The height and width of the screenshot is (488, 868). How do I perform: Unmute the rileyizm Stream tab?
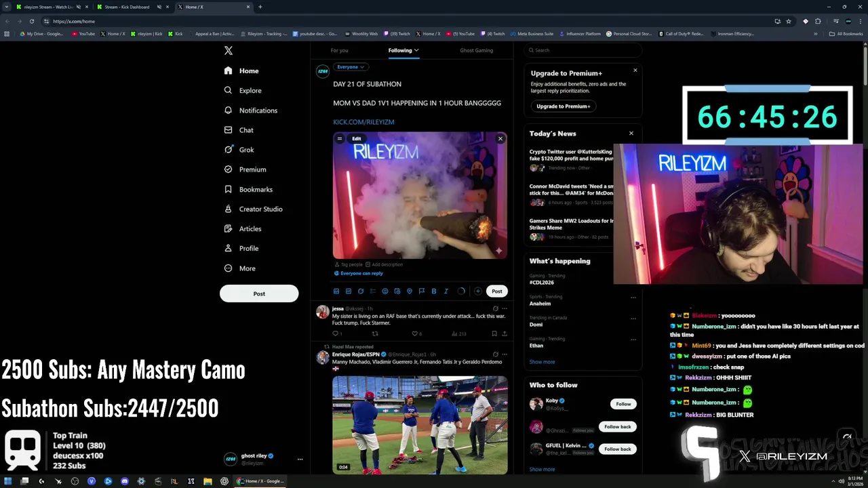(x=79, y=7)
